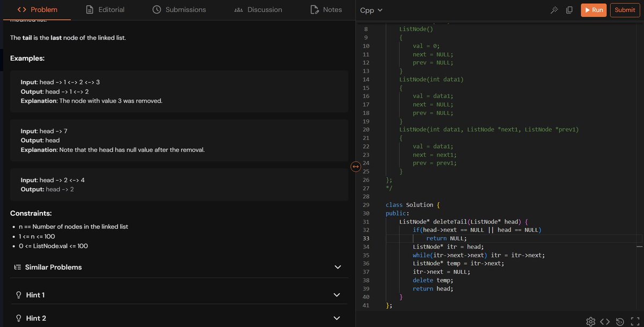Image resolution: width=644 pixels, height=327 pixels.
Task: Expand Hint 2 chevron
Action: pos(337,318)
